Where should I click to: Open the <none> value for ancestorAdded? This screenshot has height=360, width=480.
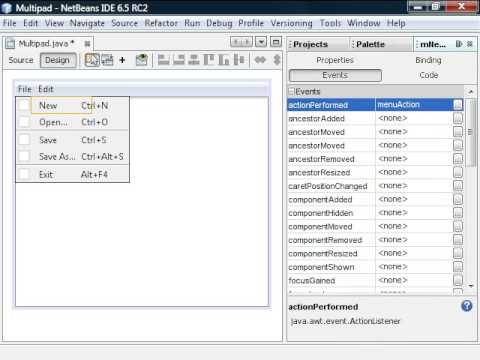(414, 118)
